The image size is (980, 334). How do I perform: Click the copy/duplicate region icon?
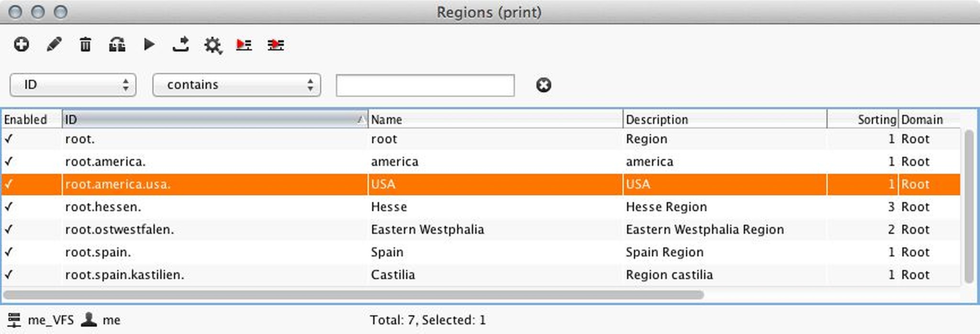click(117, 45)
